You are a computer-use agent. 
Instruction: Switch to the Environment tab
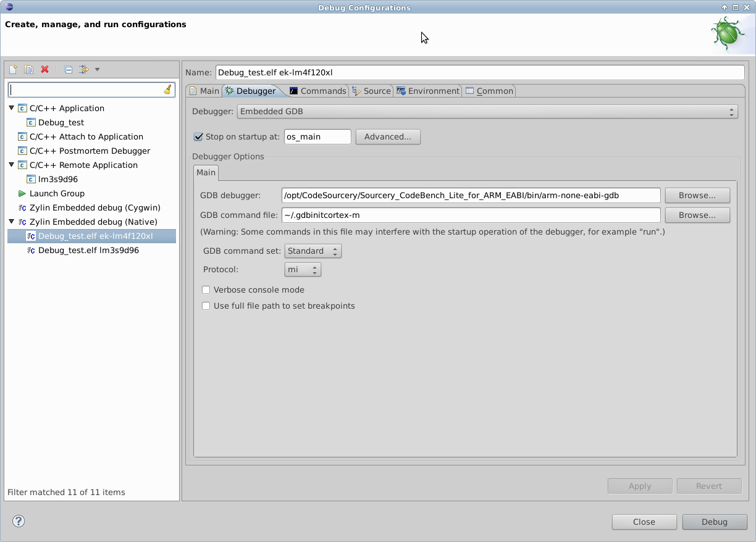(x=428, y=91)
